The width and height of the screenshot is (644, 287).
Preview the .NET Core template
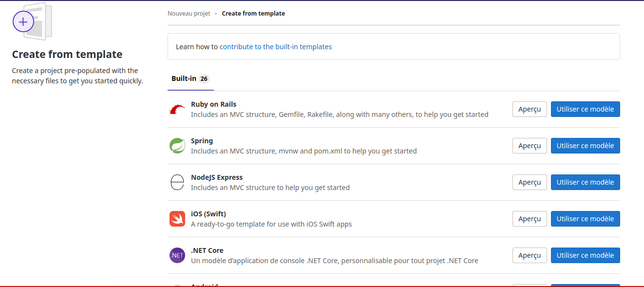[530, 255]
